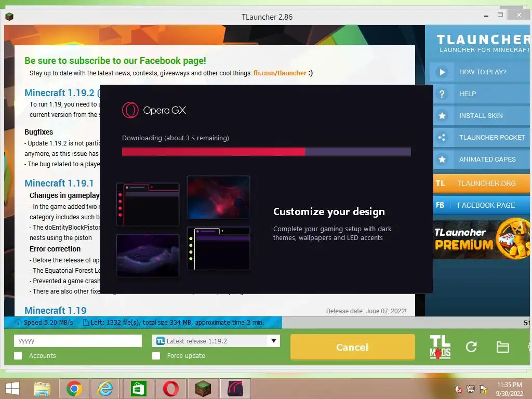Click the username input field
Viewport: 532px width, 399px height.
pyautogui.click(x=78, y=341)
